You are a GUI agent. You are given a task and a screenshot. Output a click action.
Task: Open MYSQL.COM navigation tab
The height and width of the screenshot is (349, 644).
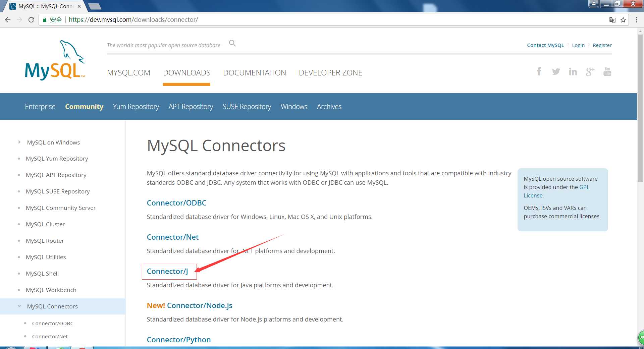128,73
